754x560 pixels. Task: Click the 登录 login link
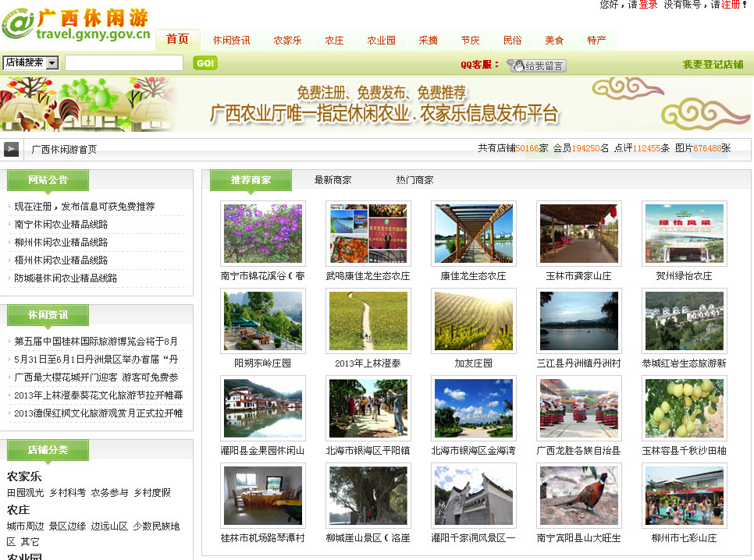click(x=648, y=5)
